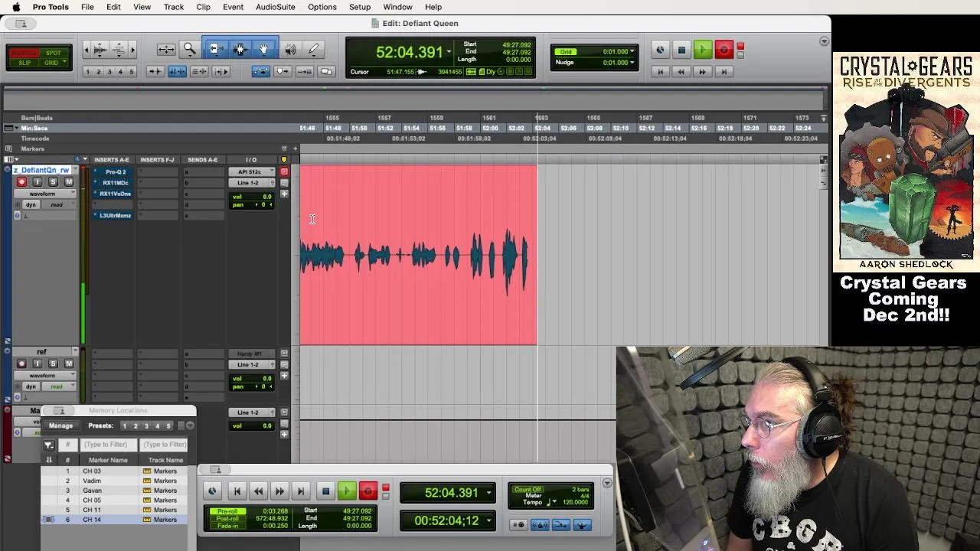Enable Fade-in in the Transport window
The height and width of the screenshot is (551, 980).
227,526
